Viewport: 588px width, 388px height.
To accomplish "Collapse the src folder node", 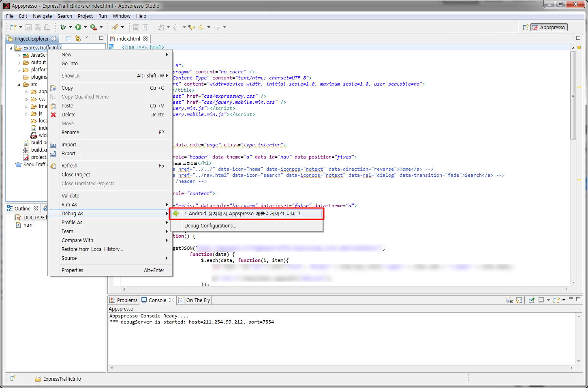I will click(19, 85).
